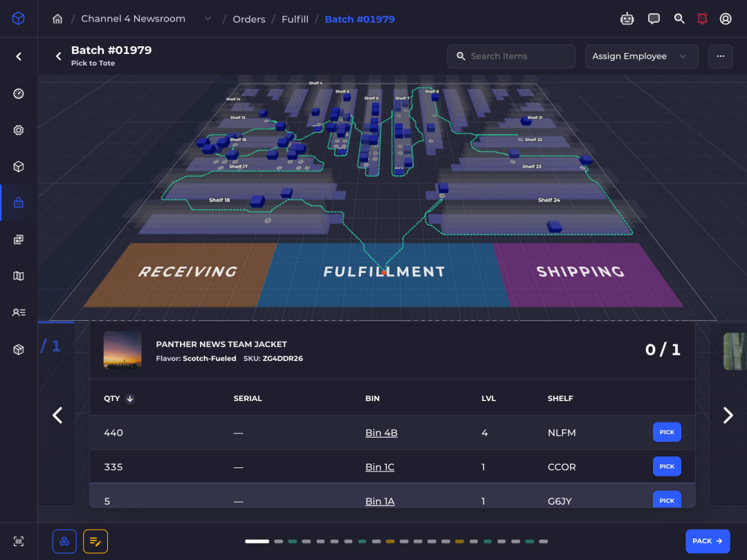
Task: Click Shelf 18 on warehouse map
Action: point(219,200)
